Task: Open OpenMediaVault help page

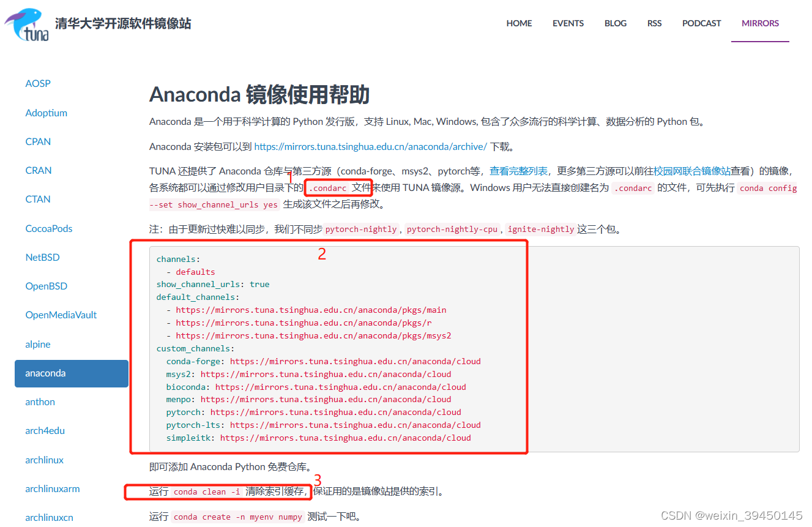Action: tap(61, 315)
